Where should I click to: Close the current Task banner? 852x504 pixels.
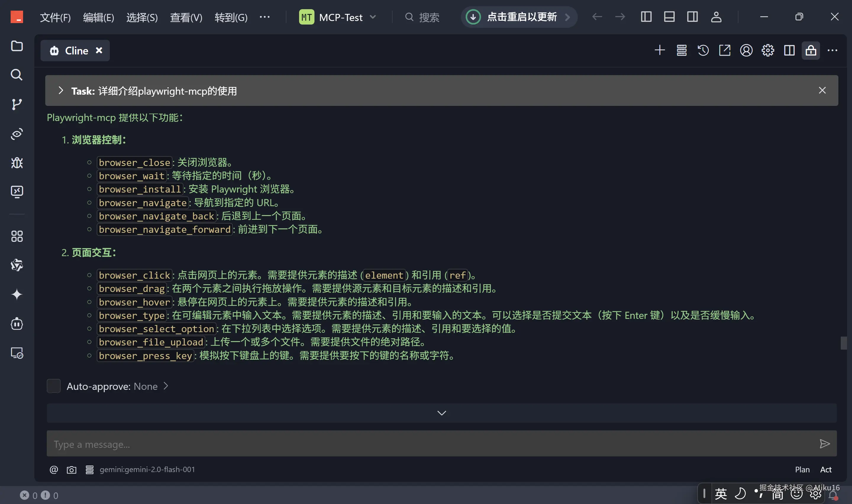822,90
